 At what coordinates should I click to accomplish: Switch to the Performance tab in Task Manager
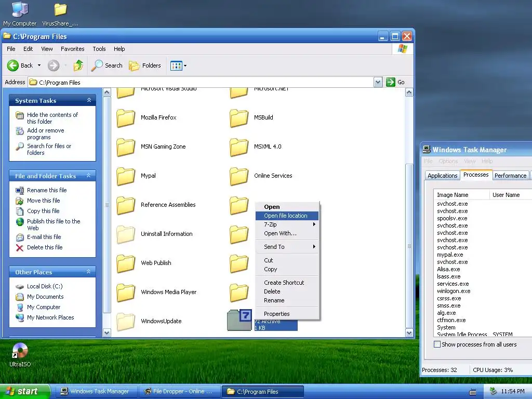click(510, 176)
